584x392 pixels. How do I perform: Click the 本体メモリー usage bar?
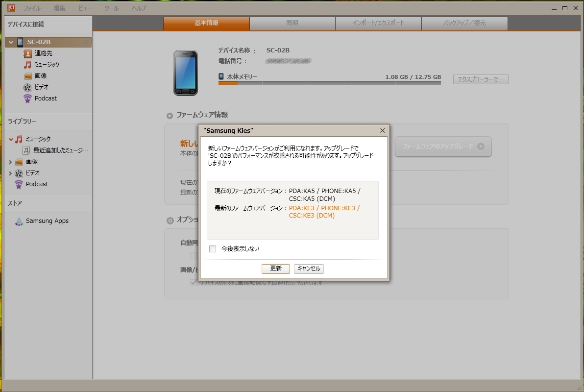point(330,83)
